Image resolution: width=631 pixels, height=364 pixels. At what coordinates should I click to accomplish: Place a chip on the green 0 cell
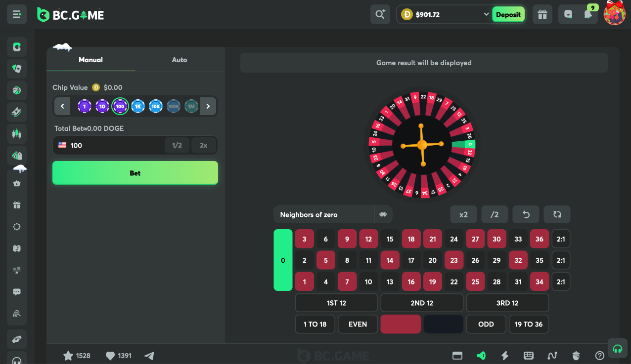click(283, 260)
